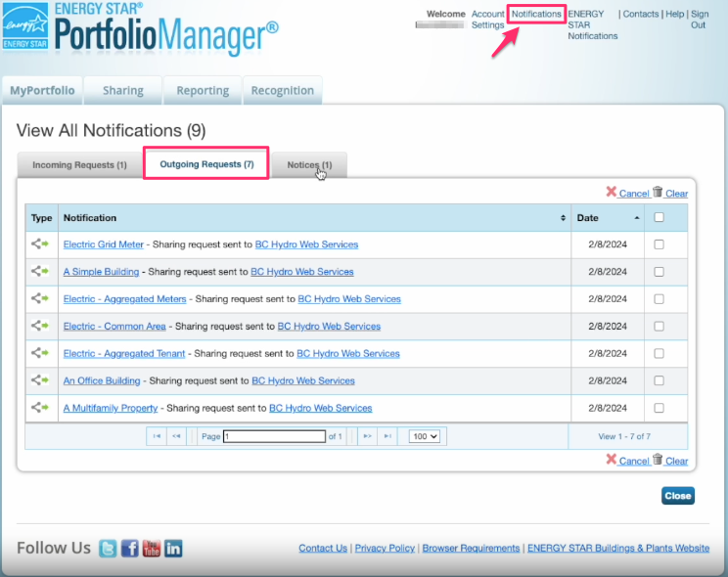Tick the checkbox for An Office Building

point(659,380)
